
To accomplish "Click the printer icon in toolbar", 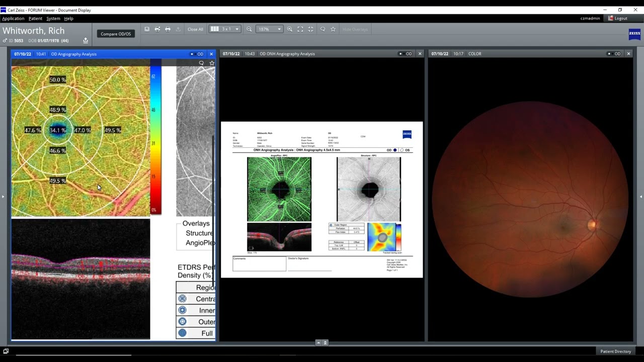I will [x=168, y=29].
